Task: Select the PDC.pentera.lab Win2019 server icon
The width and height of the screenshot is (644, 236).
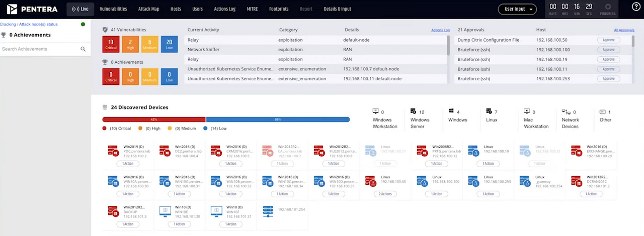Action: click(113, 151)
